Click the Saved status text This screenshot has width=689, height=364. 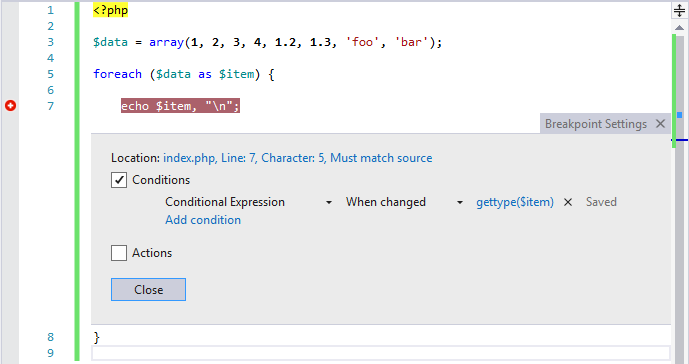click(x=601, y=202)
